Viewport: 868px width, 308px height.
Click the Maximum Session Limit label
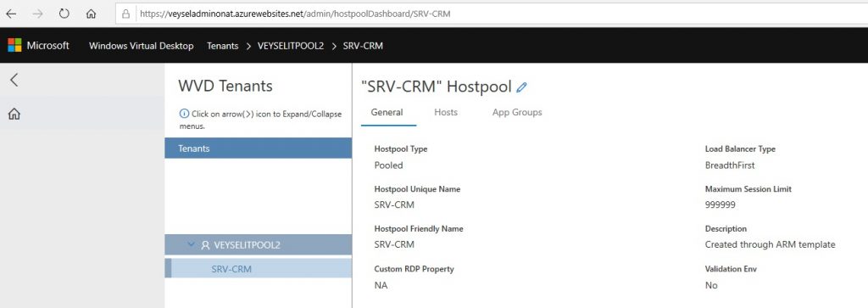click(x=748, y=189)
